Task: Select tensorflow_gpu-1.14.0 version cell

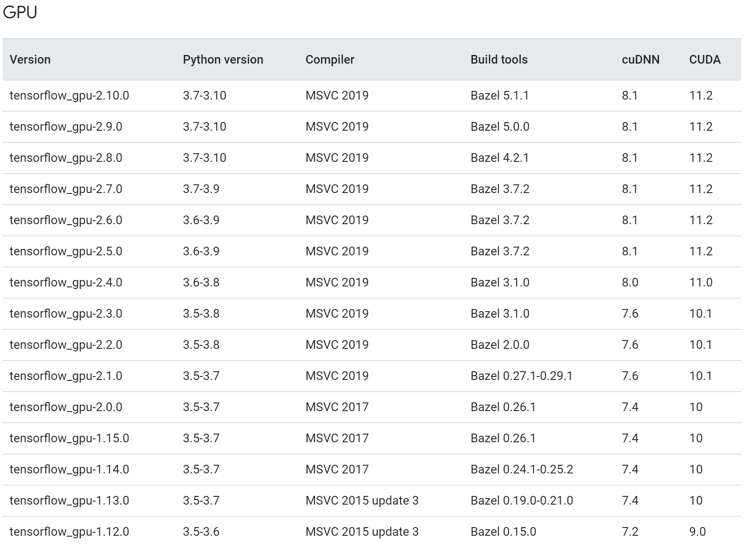Action: pos(69,470)
